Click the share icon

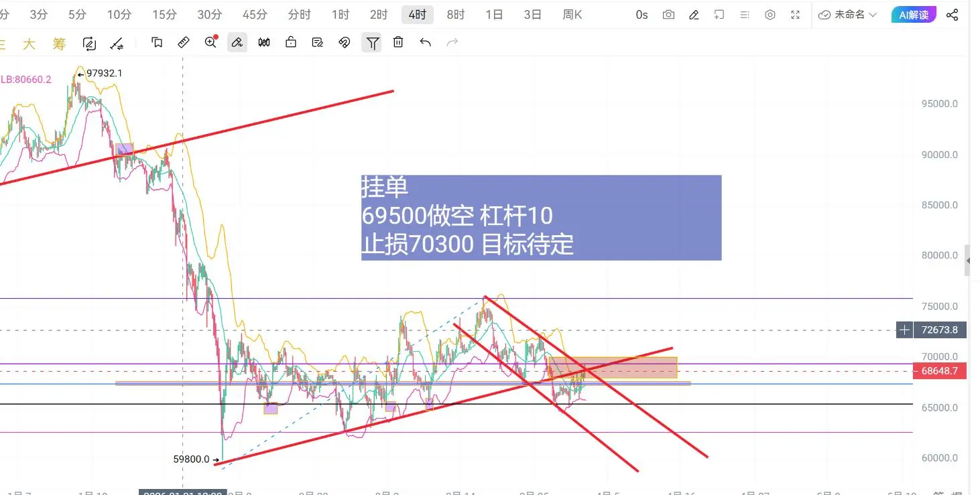click(x=952, y=15)
